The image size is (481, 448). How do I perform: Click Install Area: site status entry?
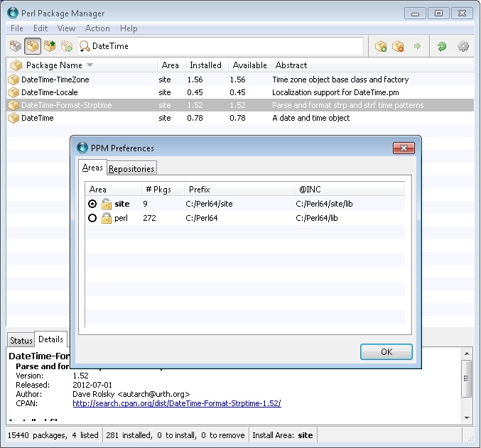coord(283,435)
